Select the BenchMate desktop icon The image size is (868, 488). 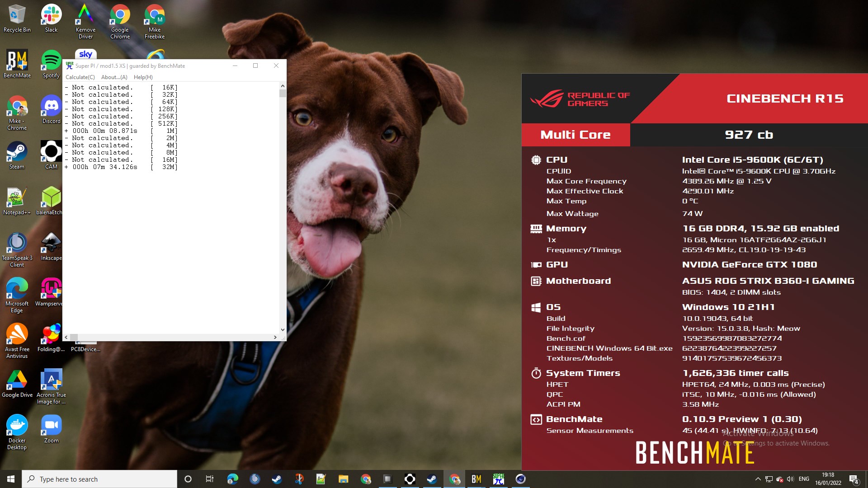17,64
